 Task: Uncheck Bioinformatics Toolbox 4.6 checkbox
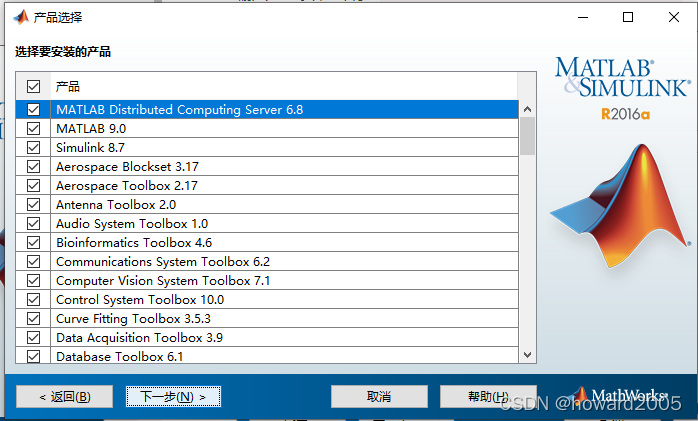(x=33, y=243)
